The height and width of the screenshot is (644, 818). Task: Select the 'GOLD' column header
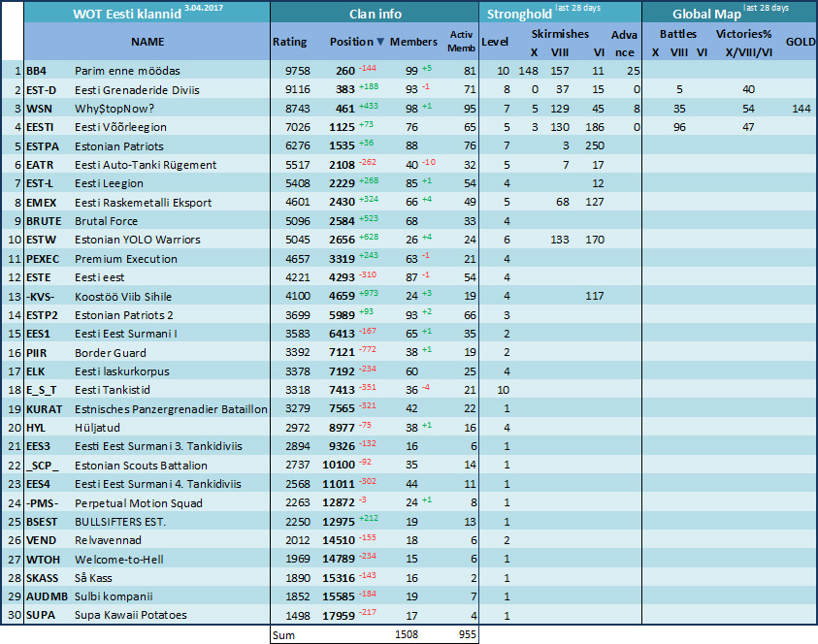click(x=801, y=42)
